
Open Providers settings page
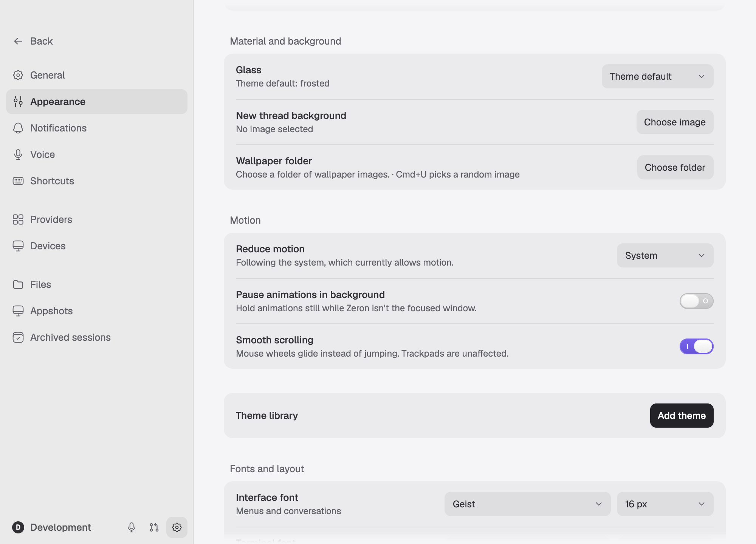coord(97,219)
